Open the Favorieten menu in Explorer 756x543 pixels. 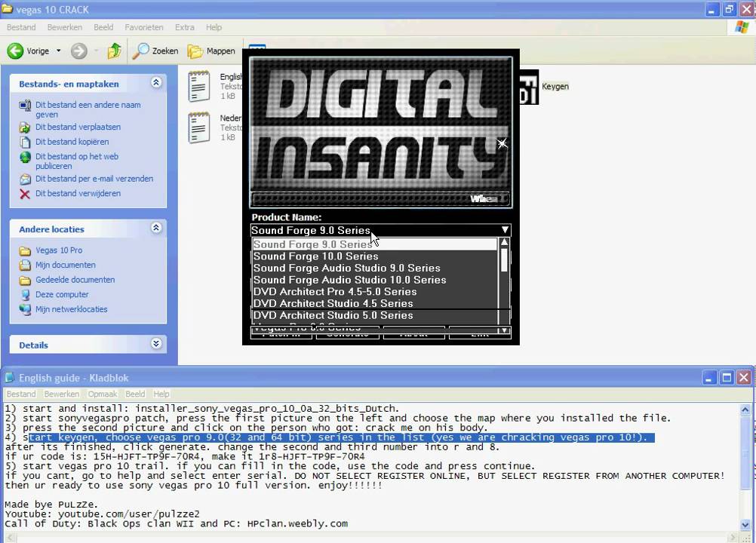pos(143,27)
